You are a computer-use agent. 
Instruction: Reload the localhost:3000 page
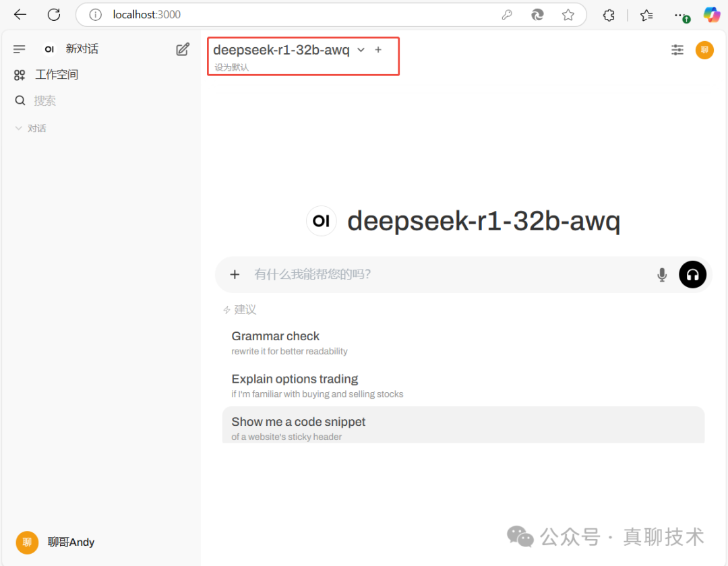click(54, 15)
